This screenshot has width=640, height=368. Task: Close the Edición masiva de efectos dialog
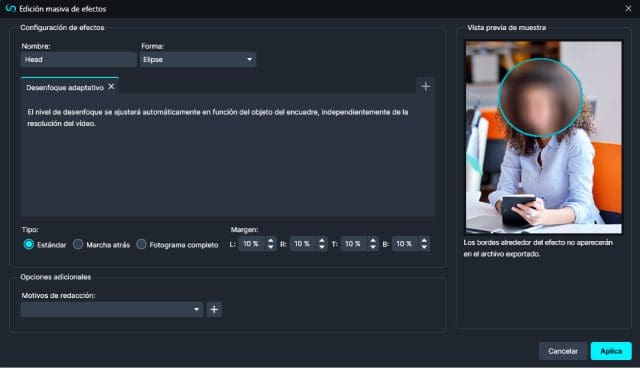click(628, 9)
